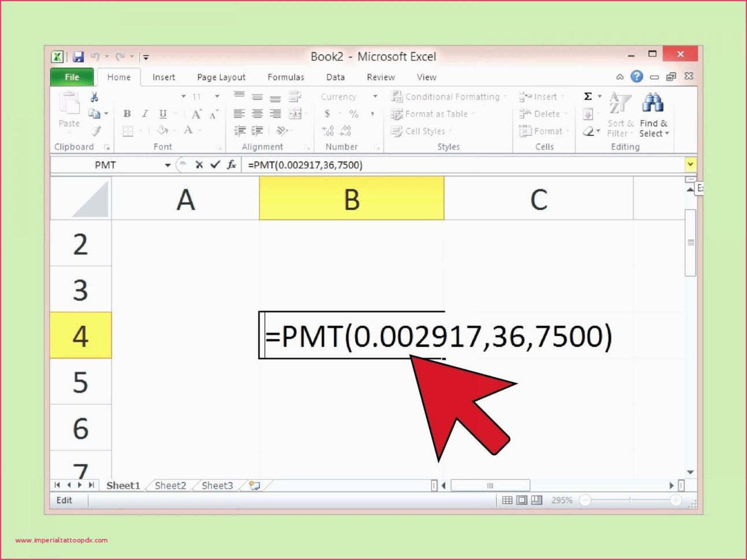Open the Customize Quick Access Toolbar dropdown
The height and width of the screenshot is (560, 747).
pos(146,57)
